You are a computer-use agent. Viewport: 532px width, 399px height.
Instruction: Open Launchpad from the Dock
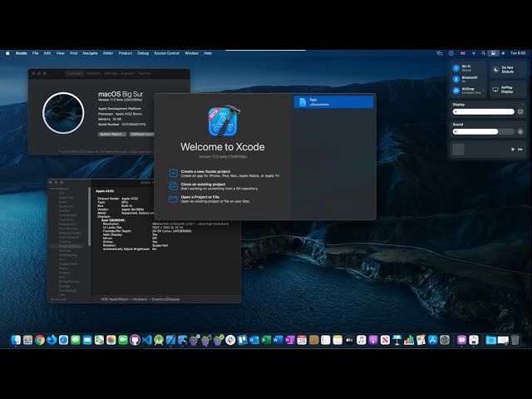(x=27, y=340)
